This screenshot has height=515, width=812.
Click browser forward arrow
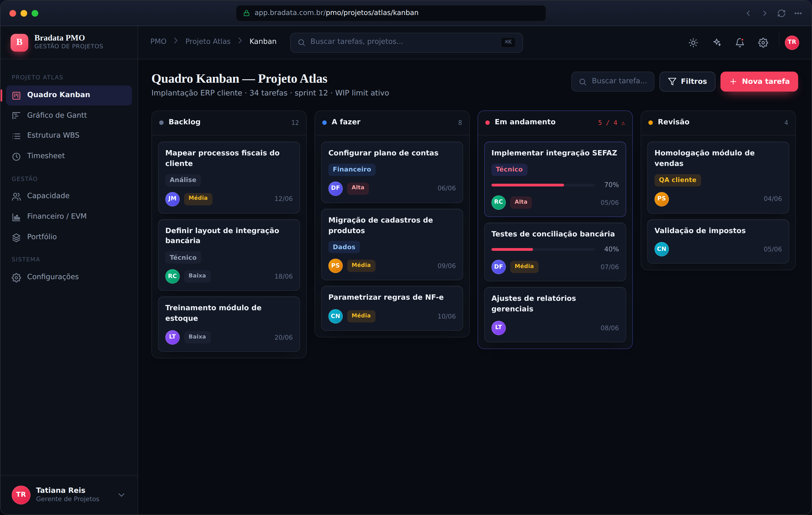tap(765, 13)
